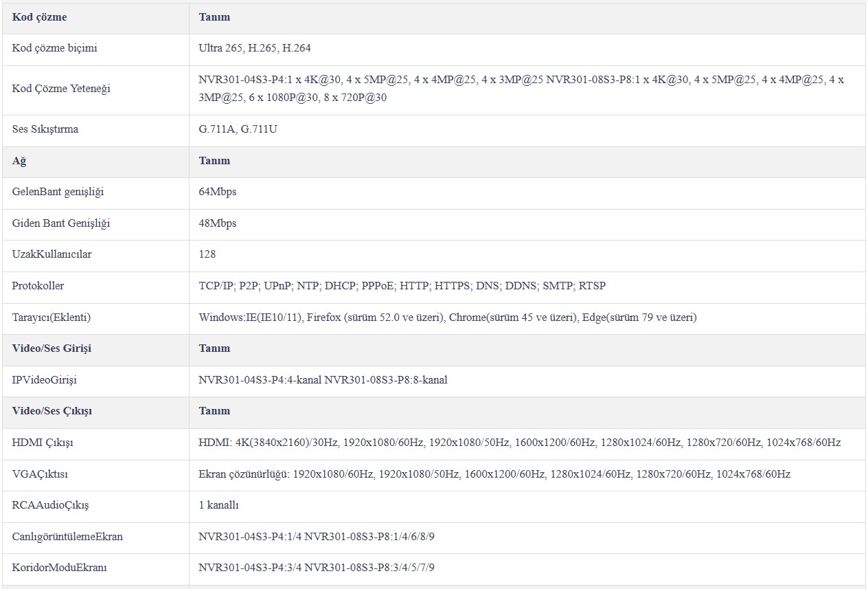Select the 48Mbps outgoing bandwidth value
This screenshot has height=589, width=868.
pyautogui.click(x=218, y=223)
